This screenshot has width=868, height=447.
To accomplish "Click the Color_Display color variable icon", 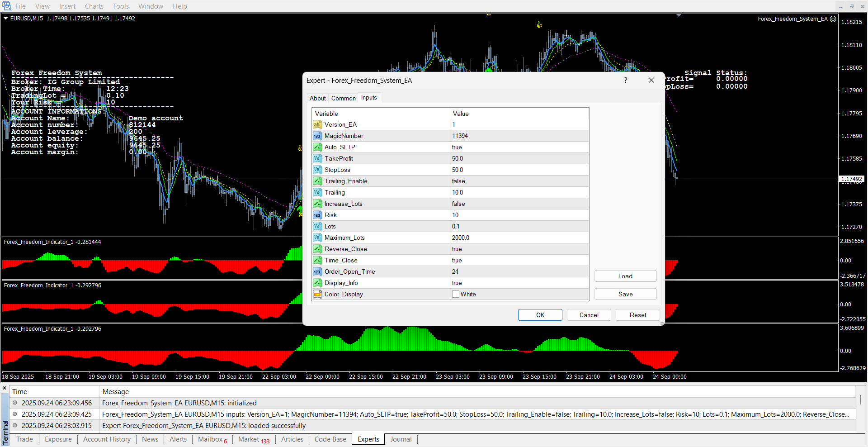I will [x=317, y=294].
